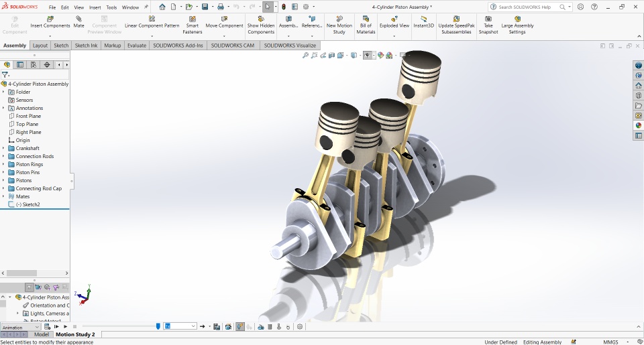Create a new document with the New icon
644x345 pixels.
pyautogui.click(x=173, y=7)
